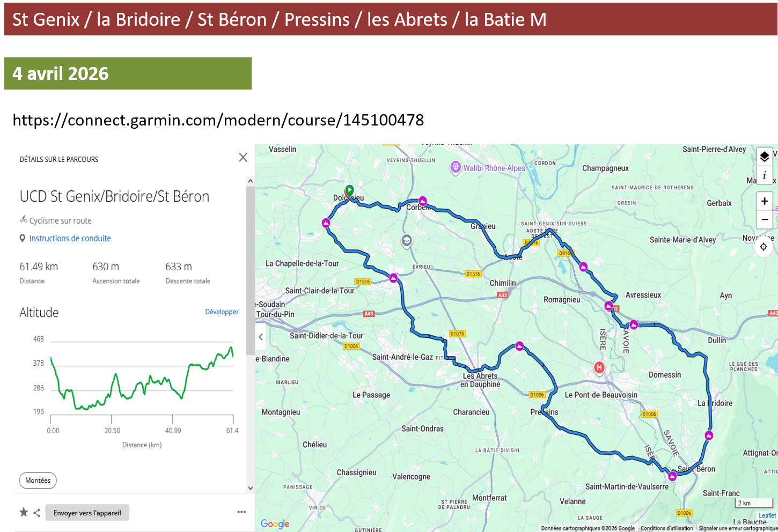Collapse the course details side panel
The image size is (778, 532).
point(261,337)
